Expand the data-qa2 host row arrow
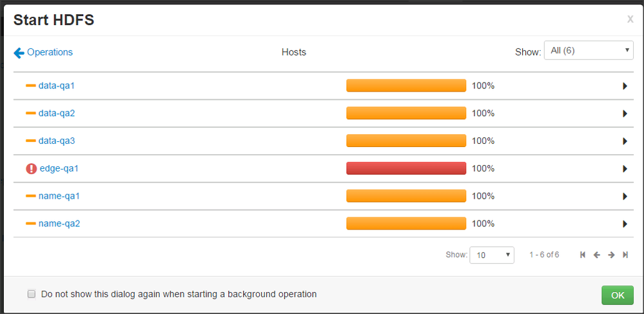Image resolution: width=644 pixels, height=314 pixels. [625, 113]
